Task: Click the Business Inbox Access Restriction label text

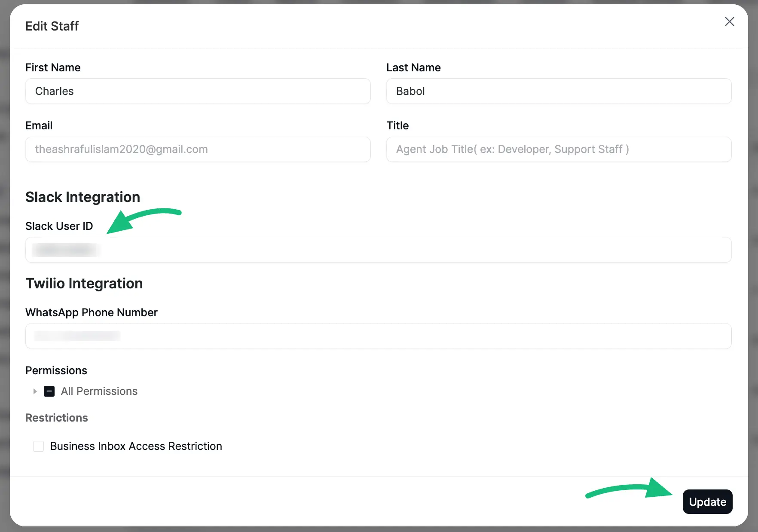Action: pos(136,446)
